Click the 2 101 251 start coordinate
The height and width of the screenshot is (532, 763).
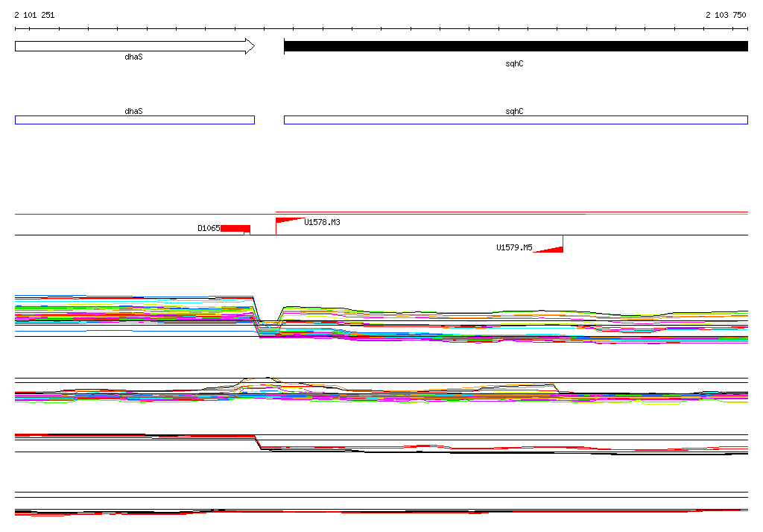(34, 15)
